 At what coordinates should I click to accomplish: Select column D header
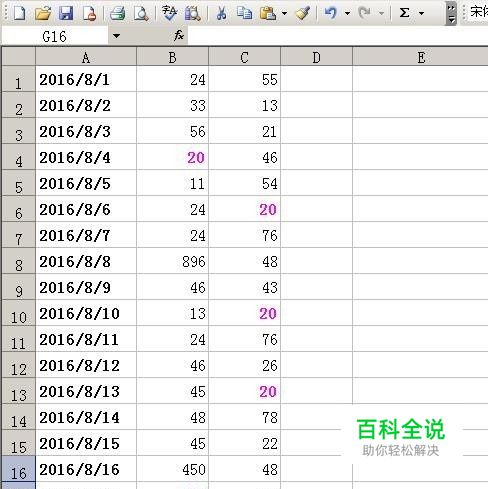click(316, 57)
